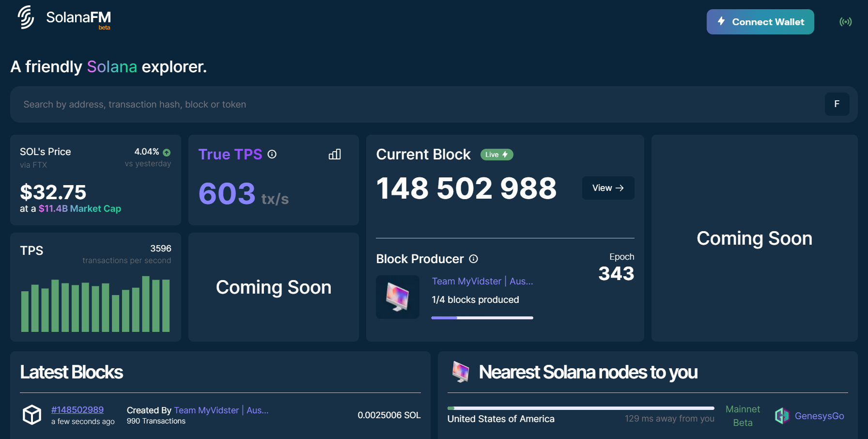Click the Latest Blocks heading
The image size is (868, 439).
click(x=72, y=372)
